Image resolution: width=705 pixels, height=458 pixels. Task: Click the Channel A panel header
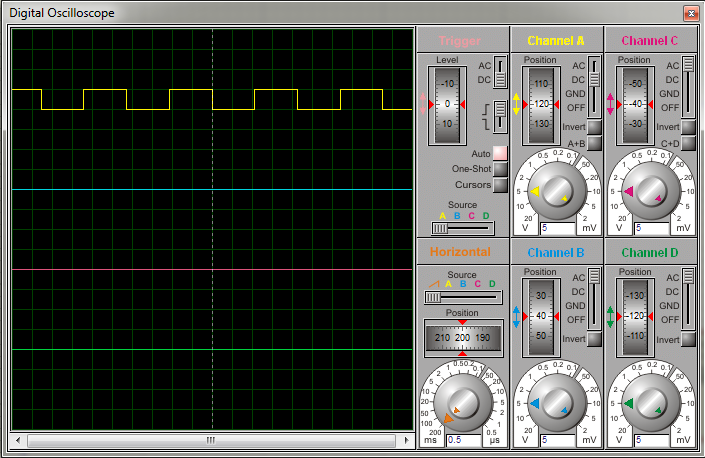coord(556,41)
